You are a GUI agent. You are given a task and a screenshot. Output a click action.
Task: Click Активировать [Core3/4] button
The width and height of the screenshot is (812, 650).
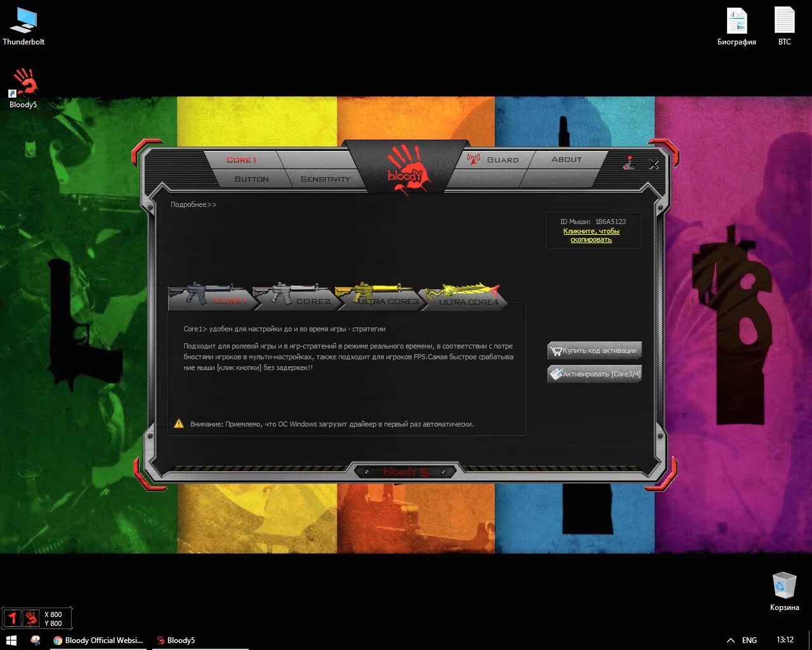[x=594, y=374]
